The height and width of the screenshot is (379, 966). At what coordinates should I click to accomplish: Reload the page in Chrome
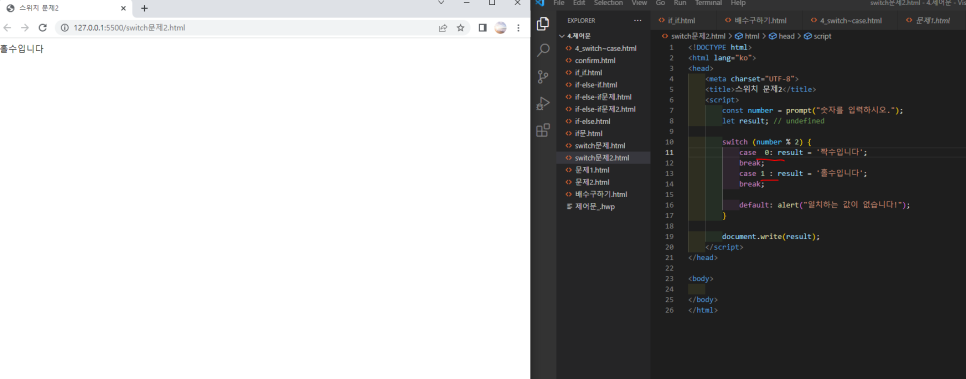pyautogui.click(x=43, y=28)
